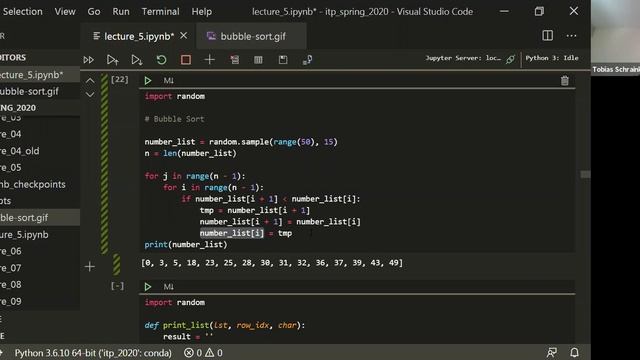Expand the folder ending re_09
Viewport: 640px width, 360px height.
click(x=40, y=301)
